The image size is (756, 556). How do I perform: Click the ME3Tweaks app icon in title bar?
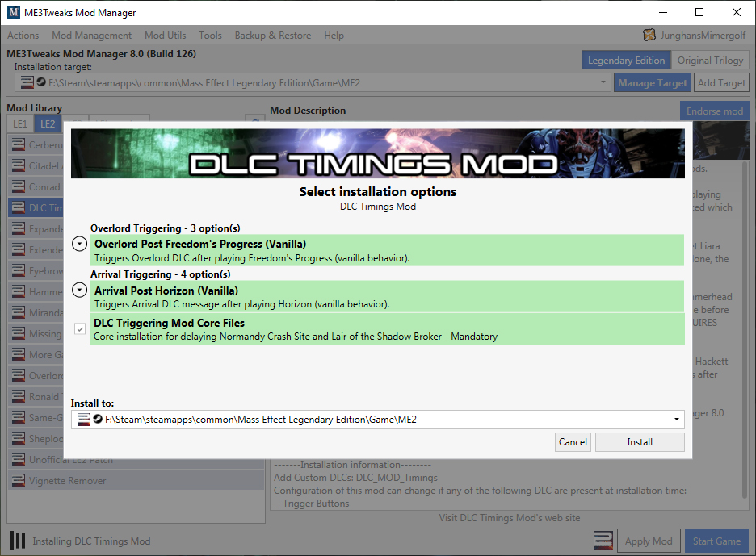14,12
